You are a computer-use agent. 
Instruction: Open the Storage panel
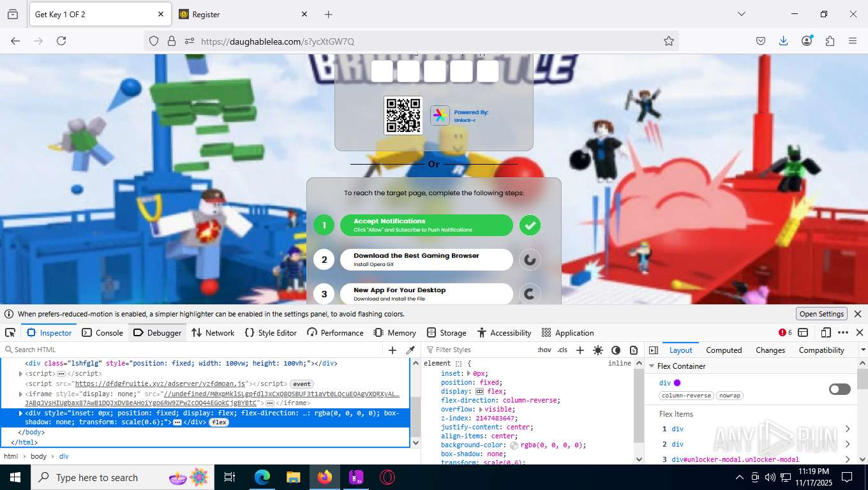tap(446, 332)
